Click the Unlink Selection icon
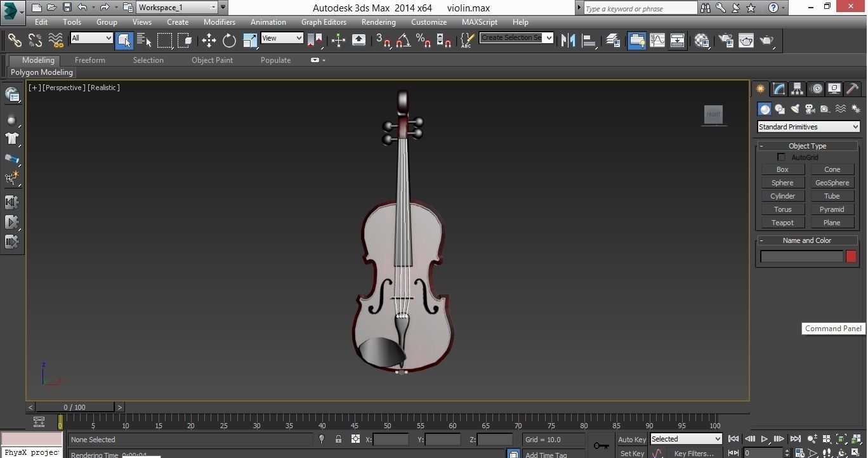Viewport: 868px width, 458px height. coord(35,40)
